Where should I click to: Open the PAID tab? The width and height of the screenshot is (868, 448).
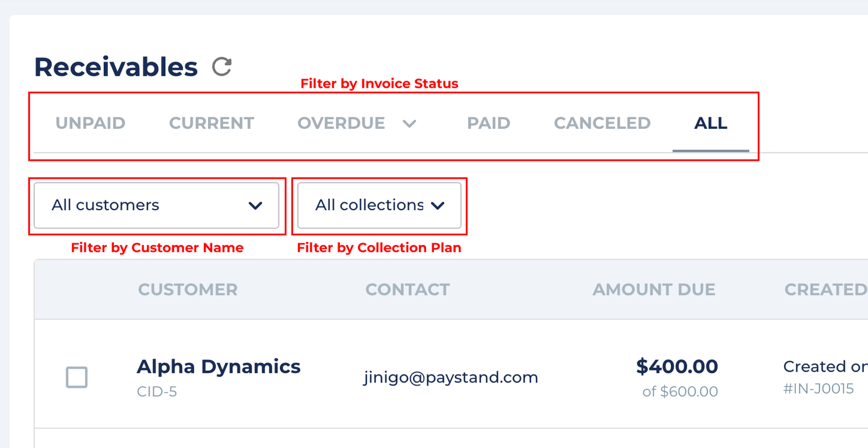(x=489, y=123)
